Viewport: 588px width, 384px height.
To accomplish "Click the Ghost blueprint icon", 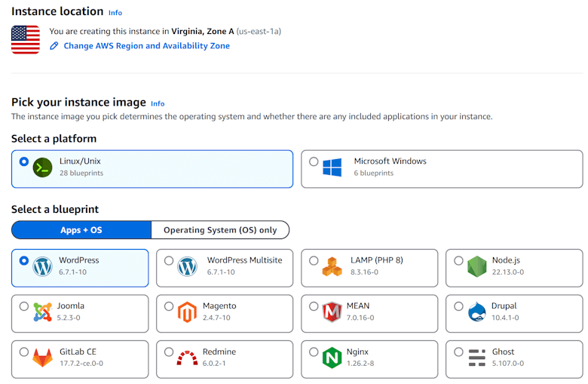I will 476,358.
